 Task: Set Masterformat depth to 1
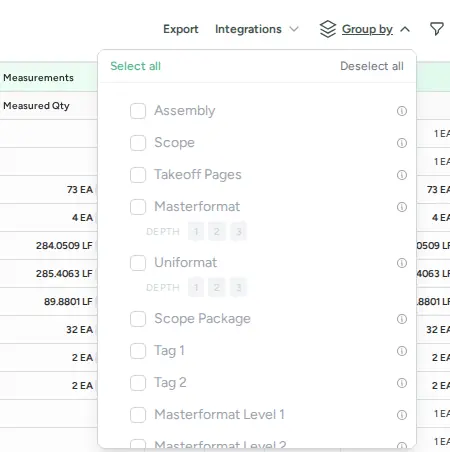[196, 231]
